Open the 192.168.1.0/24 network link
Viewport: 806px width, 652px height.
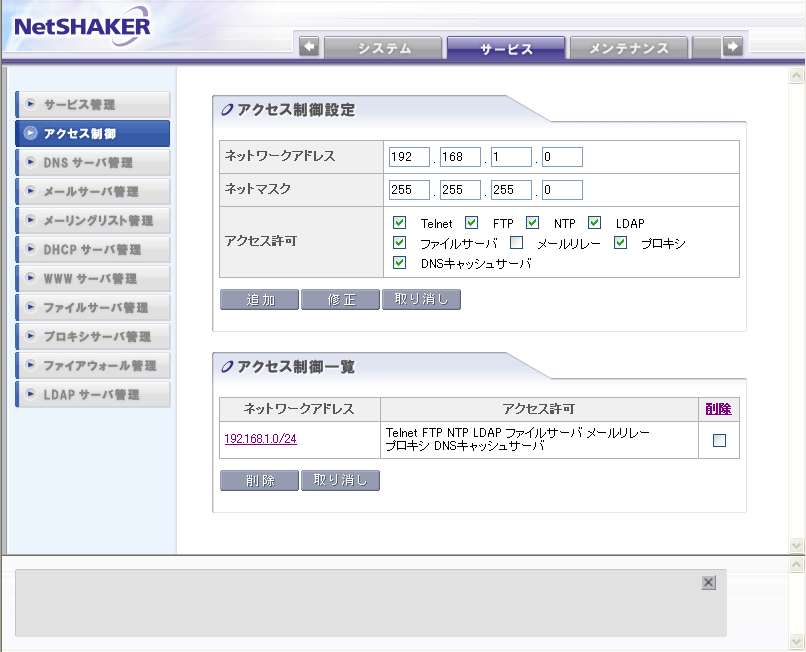point(260,439)
